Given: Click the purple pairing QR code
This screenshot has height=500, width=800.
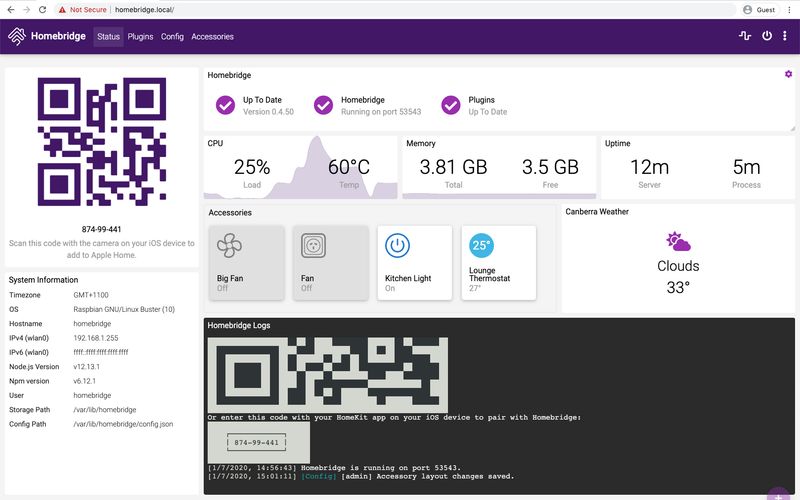Looking at the screenshot, I should [x=102, y=142].
